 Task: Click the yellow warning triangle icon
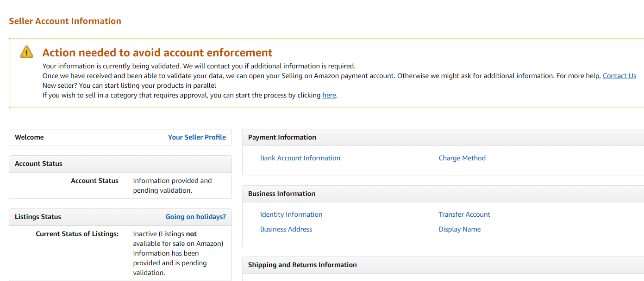(26, 52)
